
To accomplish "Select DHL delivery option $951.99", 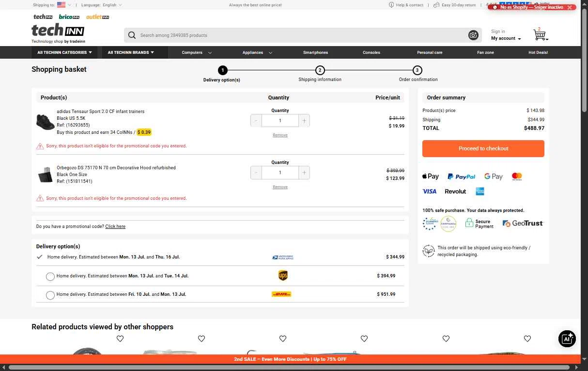I will pos(50,295).
